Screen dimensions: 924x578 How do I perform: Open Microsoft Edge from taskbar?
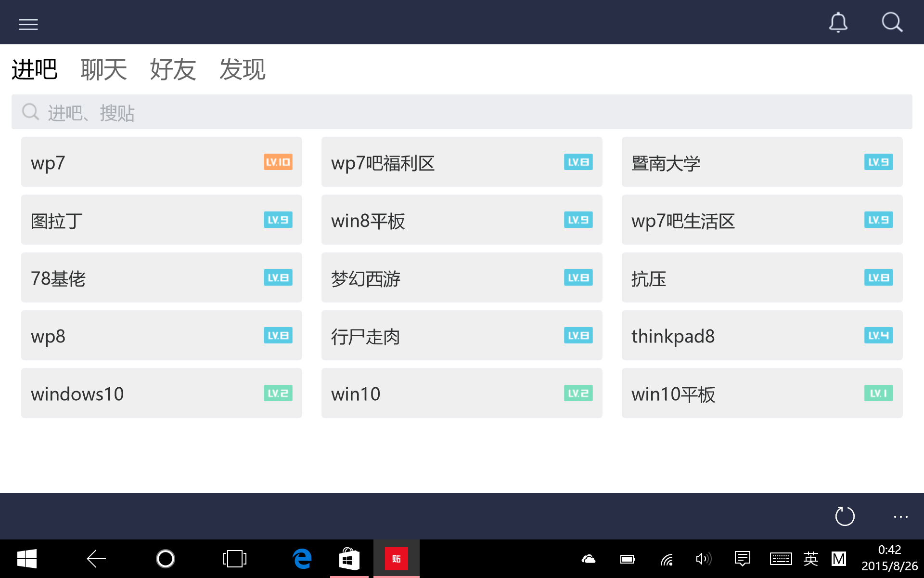pyautogui.click(x=302, y=559)
